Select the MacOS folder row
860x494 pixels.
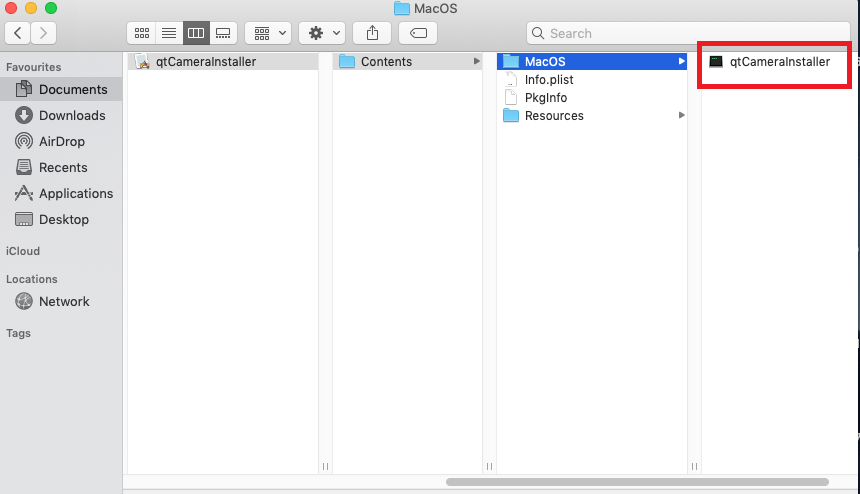click(x=592, y=61)
